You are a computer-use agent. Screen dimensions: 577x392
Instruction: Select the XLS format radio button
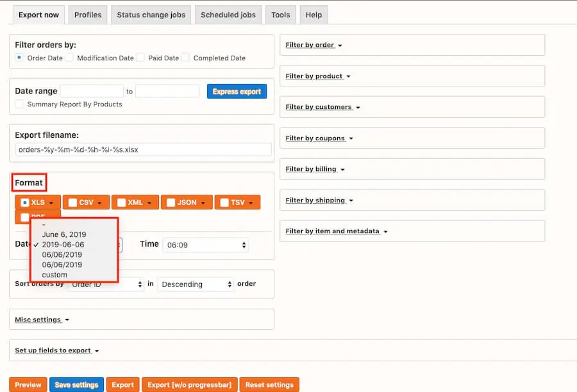pos(24,202)
